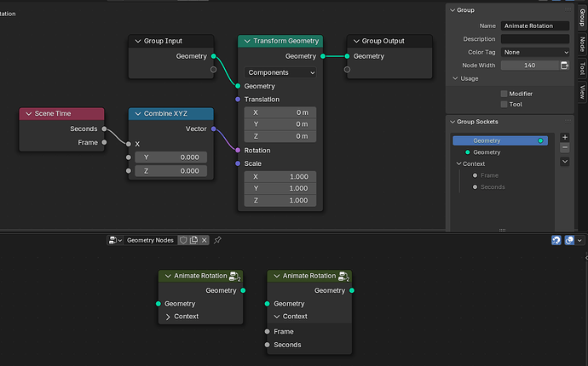Collapse the Scene Time node

pos(28,113)
